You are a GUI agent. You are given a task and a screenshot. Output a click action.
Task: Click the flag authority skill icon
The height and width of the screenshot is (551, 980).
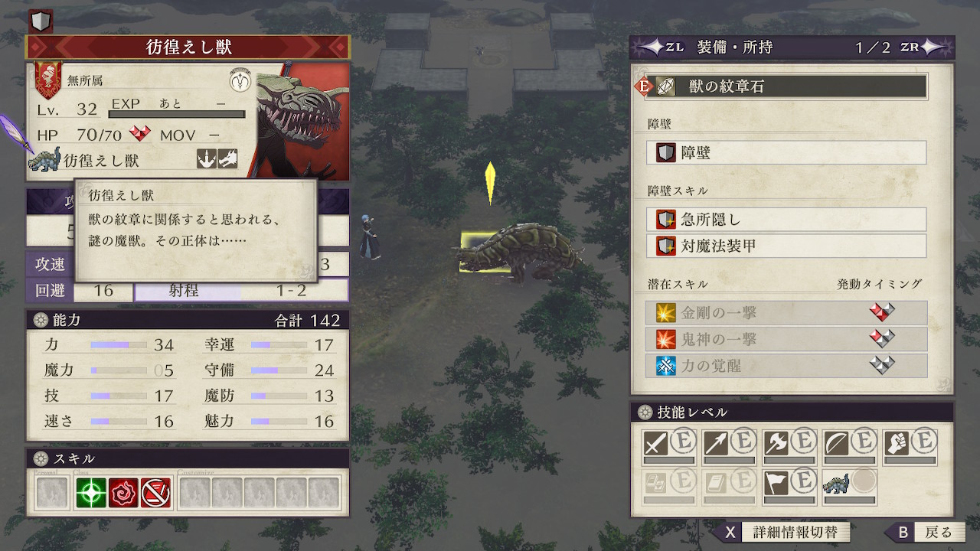(x=776, y=483)
